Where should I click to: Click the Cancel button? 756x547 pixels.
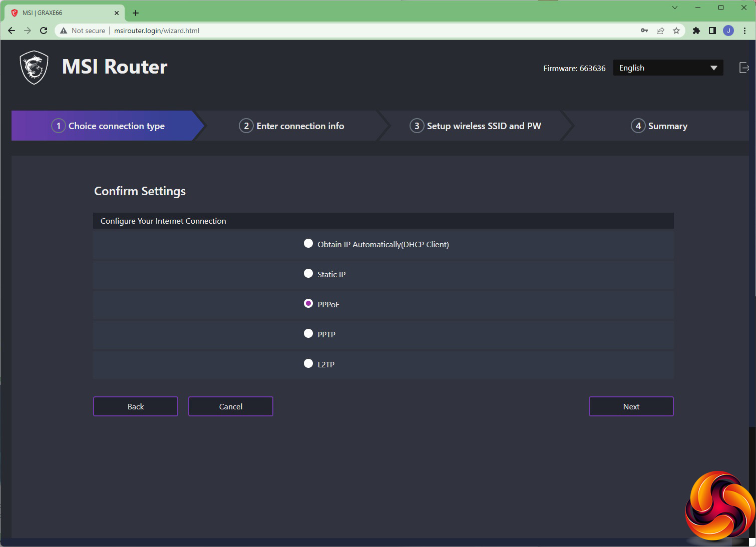pyautogui.click(x=231, y=406)
